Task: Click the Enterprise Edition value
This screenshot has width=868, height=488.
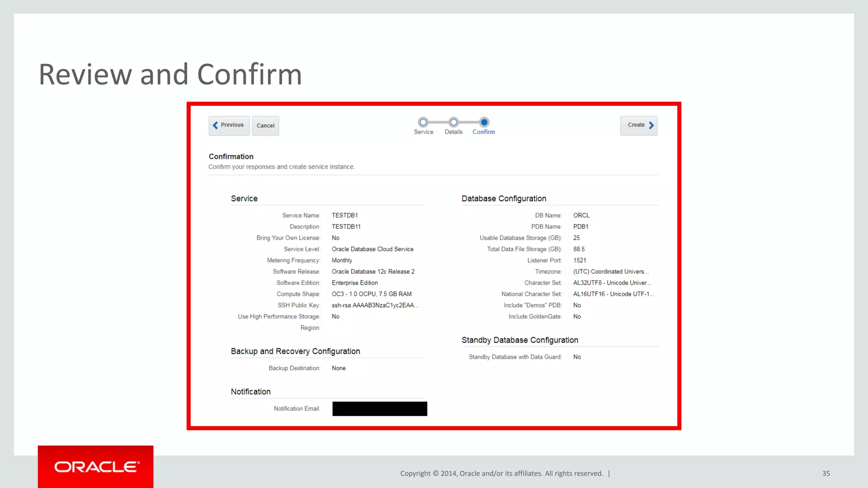Action: pyautogui.click(x=355, y=283)
